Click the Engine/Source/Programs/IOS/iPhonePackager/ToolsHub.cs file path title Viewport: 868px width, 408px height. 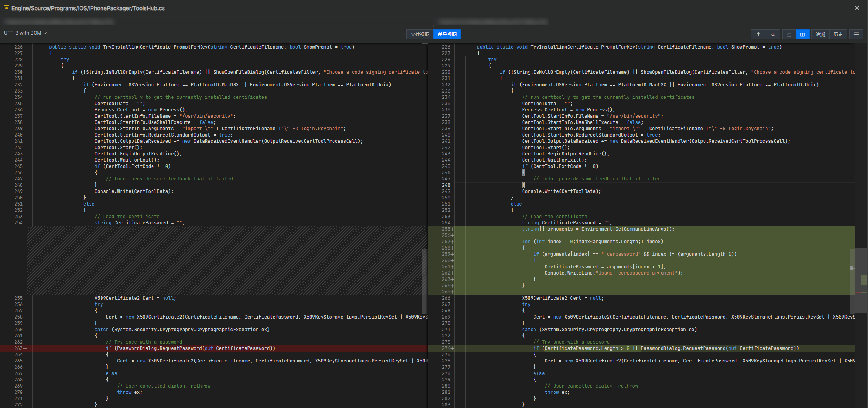click(x=88, y=8)
